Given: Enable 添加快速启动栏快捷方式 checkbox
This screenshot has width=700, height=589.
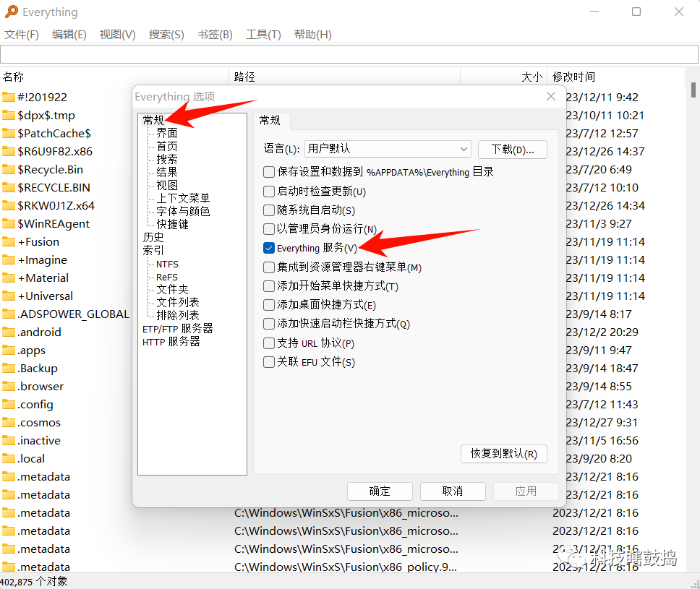Looking at the screenshot, I should (x=269, y=324).
